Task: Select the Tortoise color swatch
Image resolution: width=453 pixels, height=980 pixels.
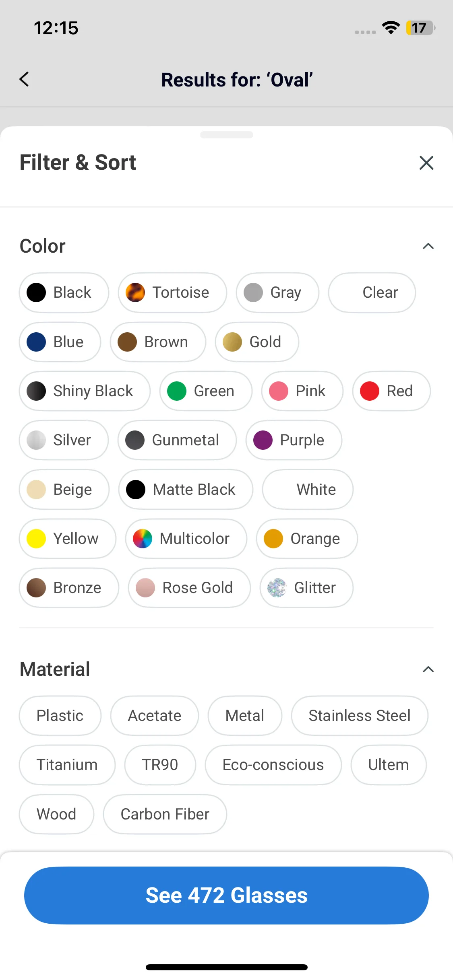Action: (172, 292)
